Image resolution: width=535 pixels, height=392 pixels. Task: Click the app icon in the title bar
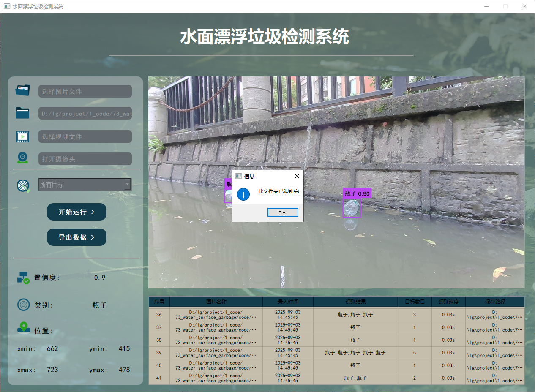(x=7, y=6)
